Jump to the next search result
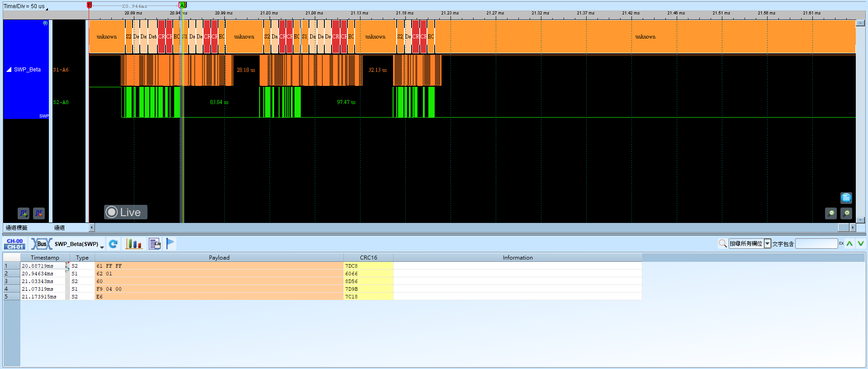The height and width of the screenshot is (369, 868). coord(860,244)
